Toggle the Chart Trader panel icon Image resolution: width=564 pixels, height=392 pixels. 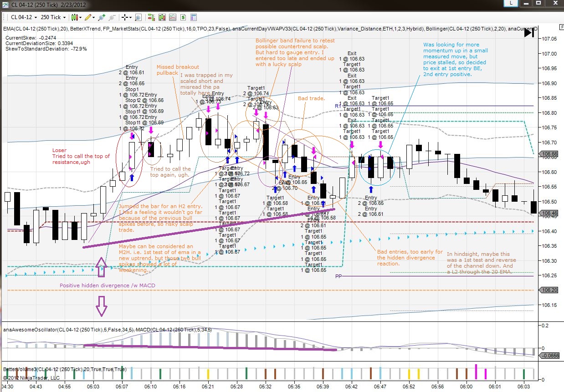(151, 17)
